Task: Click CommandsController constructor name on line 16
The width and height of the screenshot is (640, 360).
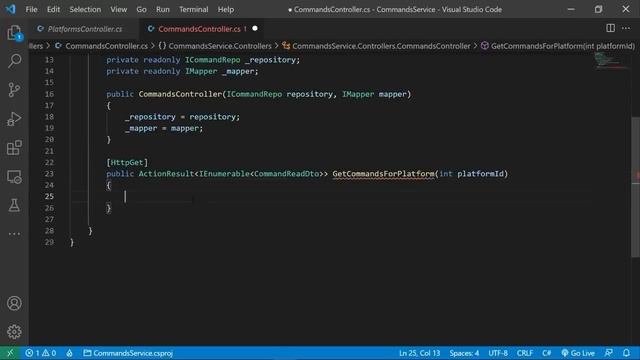Action: point(180,94)
